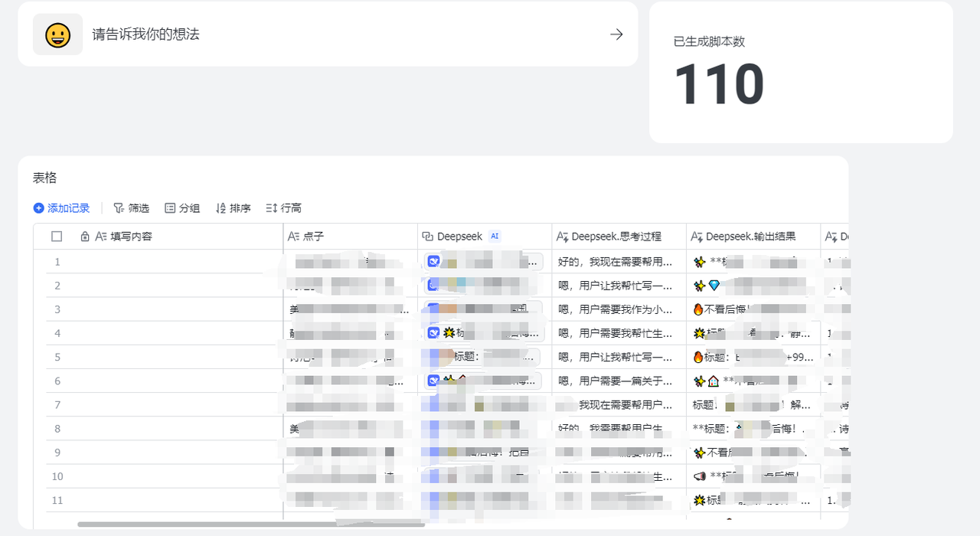Click cell 好的，我现在需要帮用 in row 1
Image resolution: width=980 pixels, height=536 pixels.
point(619,262)
